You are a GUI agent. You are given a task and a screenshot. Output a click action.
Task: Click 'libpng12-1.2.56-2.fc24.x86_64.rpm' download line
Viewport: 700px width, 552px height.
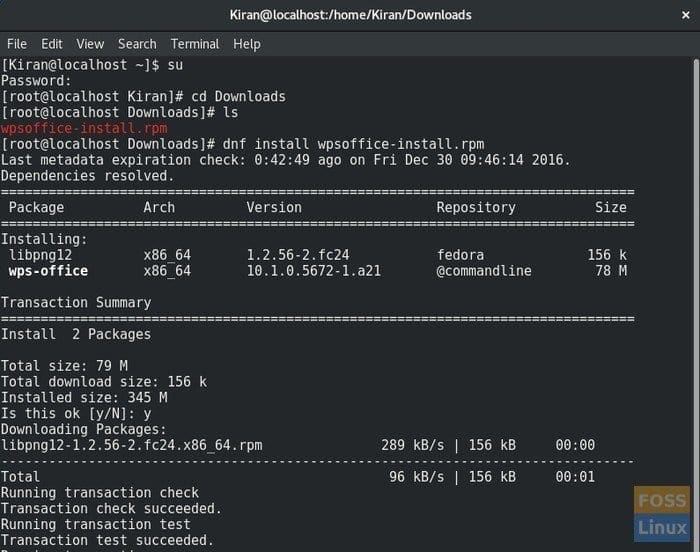point(132,446)
